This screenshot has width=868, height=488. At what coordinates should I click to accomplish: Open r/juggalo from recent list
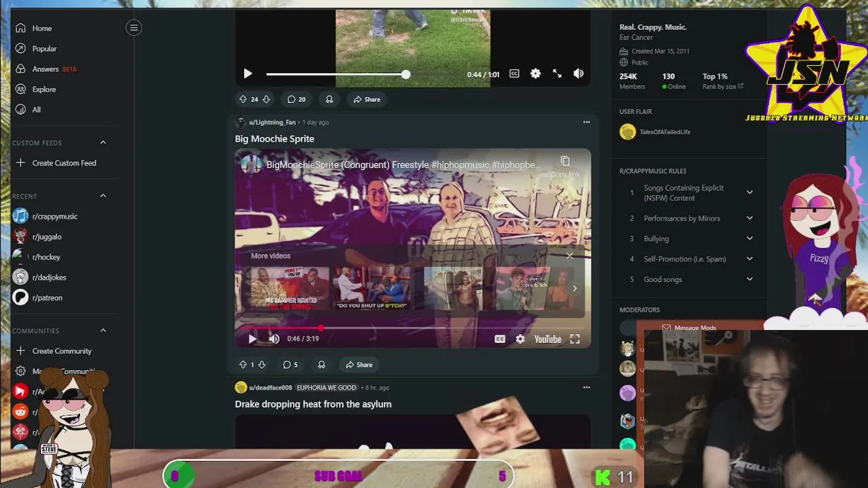47,237
